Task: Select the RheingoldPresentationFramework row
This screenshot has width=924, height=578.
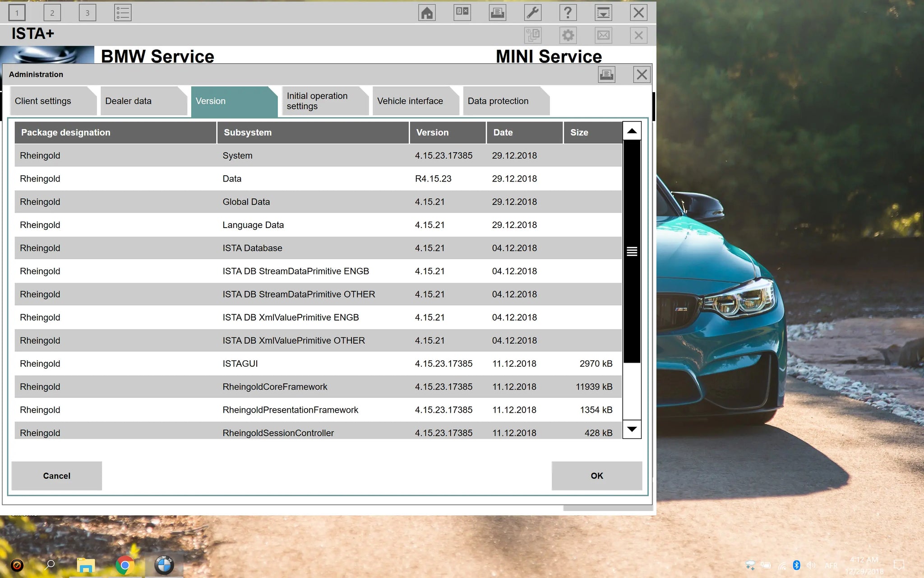Action: [318, 410]
